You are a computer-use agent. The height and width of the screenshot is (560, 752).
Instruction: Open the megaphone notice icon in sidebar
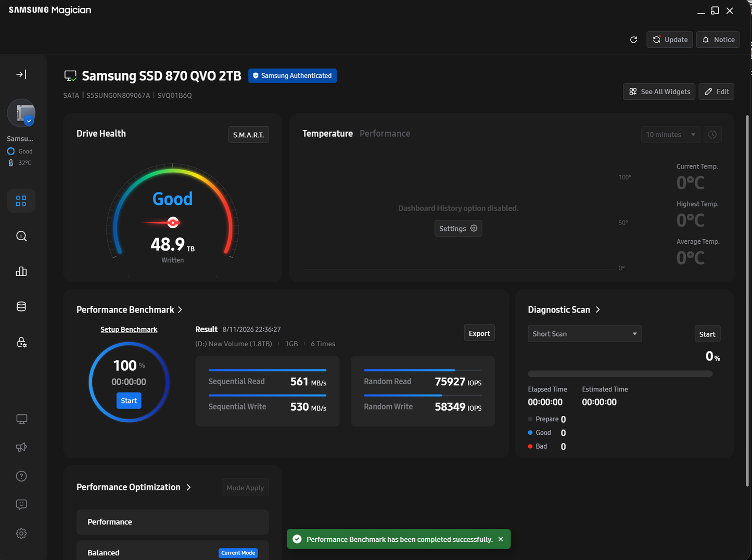pyautogui.click(x=21, y=447)
